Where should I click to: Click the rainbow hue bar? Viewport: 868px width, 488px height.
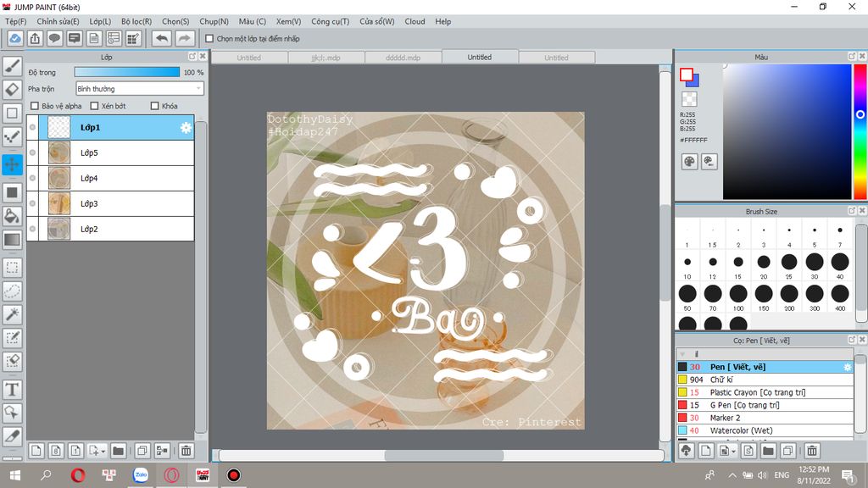(x=860, y=131)
